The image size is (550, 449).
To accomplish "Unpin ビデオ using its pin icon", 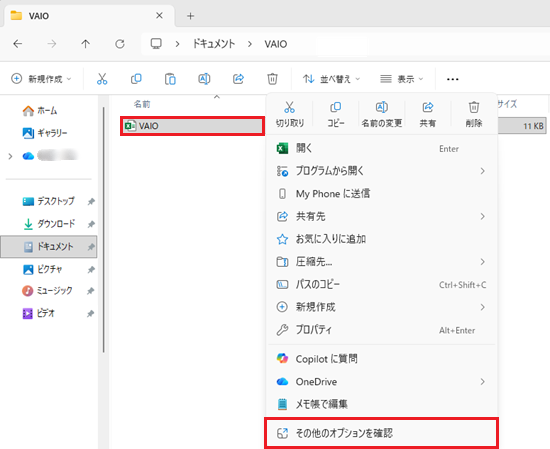I will 91,313.
